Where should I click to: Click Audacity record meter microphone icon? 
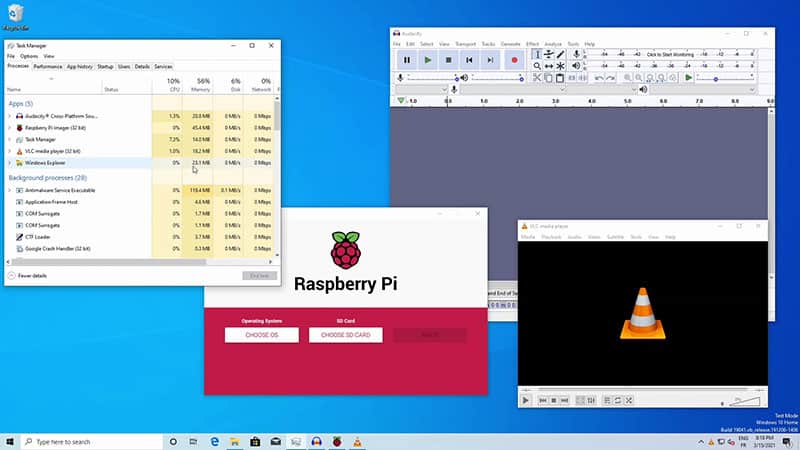576,54
